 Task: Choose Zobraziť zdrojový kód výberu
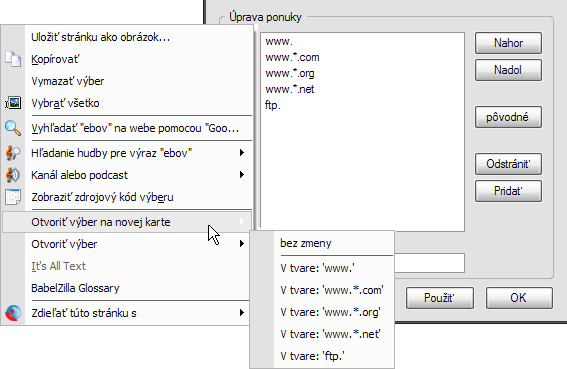[x=127, y=197]
